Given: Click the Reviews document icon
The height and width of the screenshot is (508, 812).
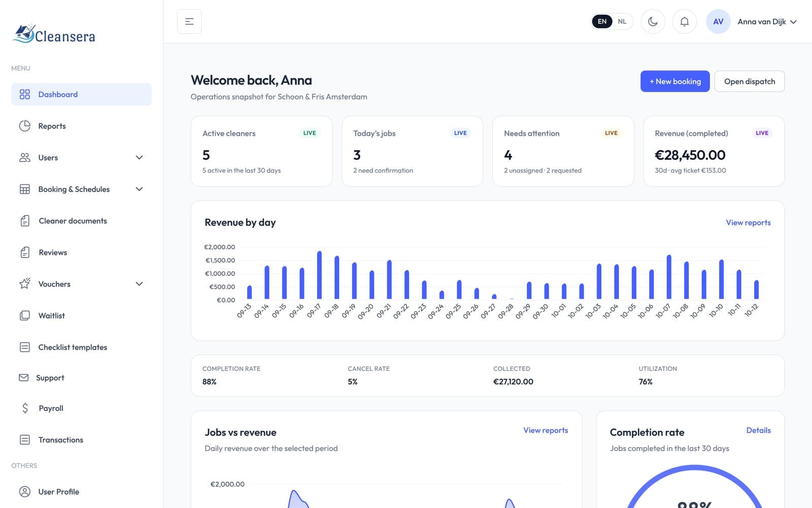Looking at the screenshot, I should pos(25,252).
